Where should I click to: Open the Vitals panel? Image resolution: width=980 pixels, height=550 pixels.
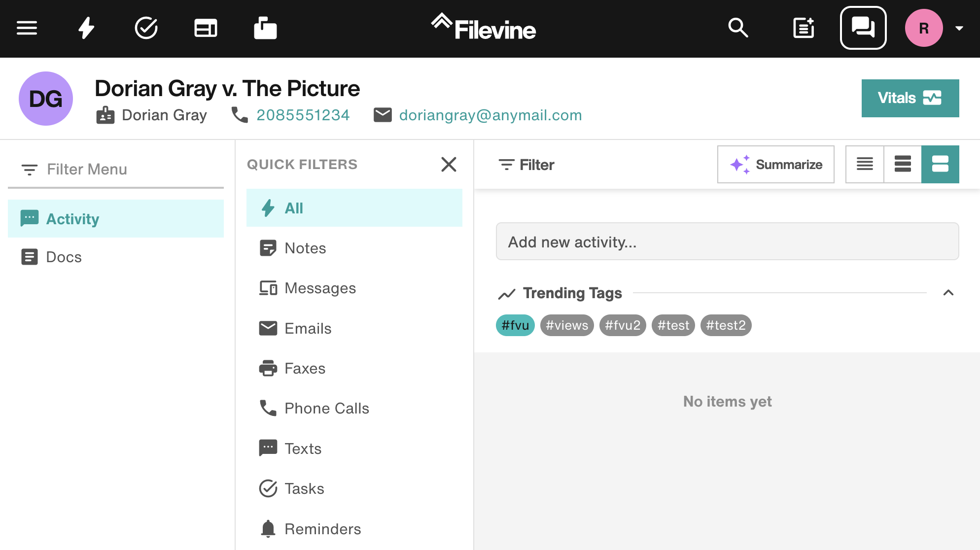(910, 98)
